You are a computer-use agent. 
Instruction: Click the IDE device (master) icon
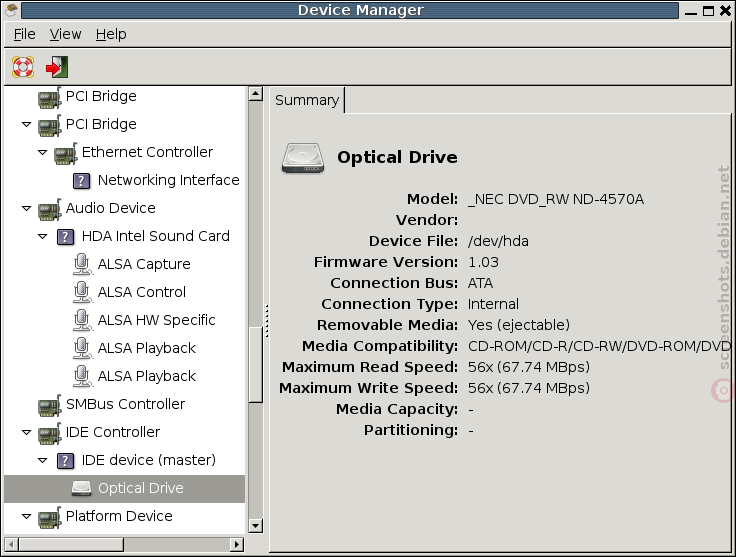(65, 461)
